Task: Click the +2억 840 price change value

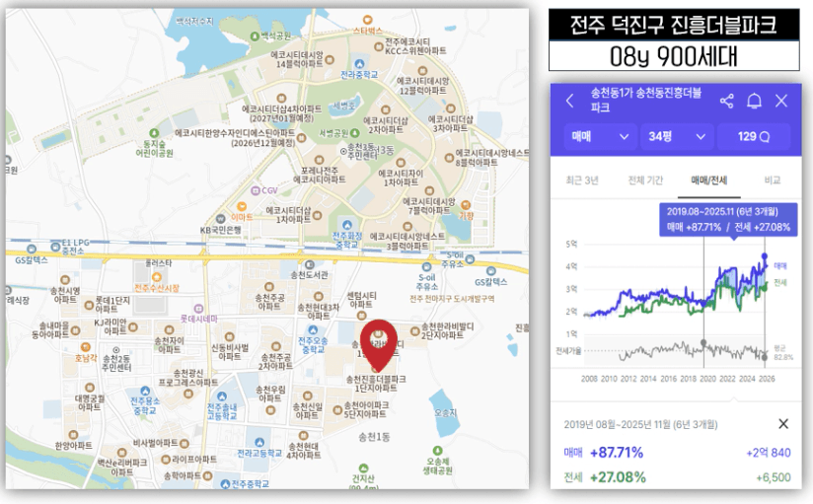Action: pos(769,453)
